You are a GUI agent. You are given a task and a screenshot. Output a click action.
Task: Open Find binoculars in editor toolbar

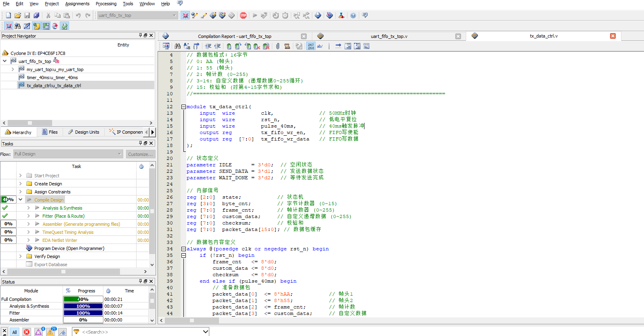[177, 46]
